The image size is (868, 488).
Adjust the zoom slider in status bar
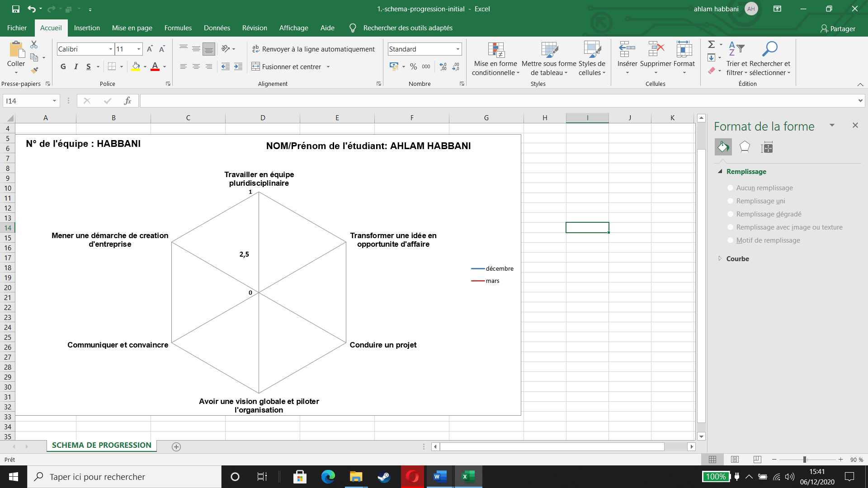tap(805, 460)
